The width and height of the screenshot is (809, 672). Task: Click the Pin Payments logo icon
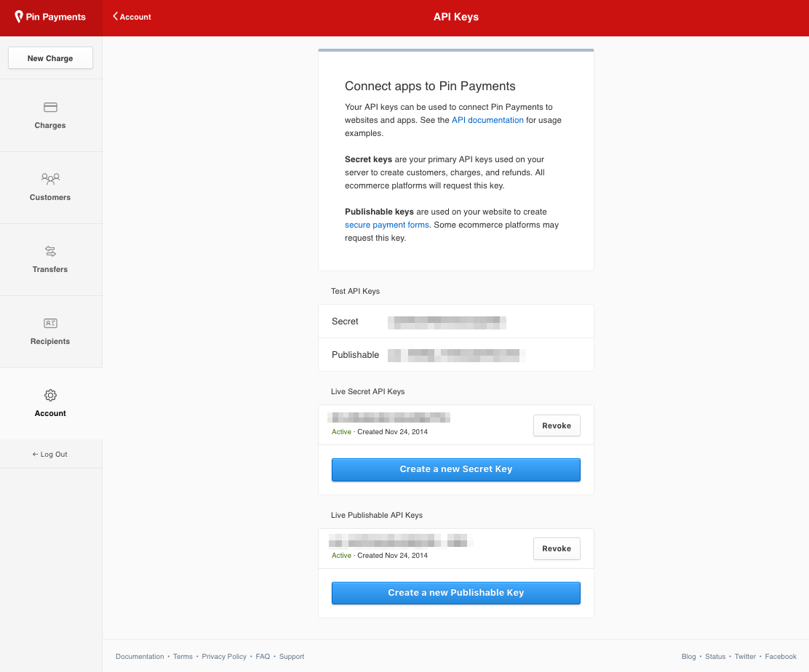(19, 17)
